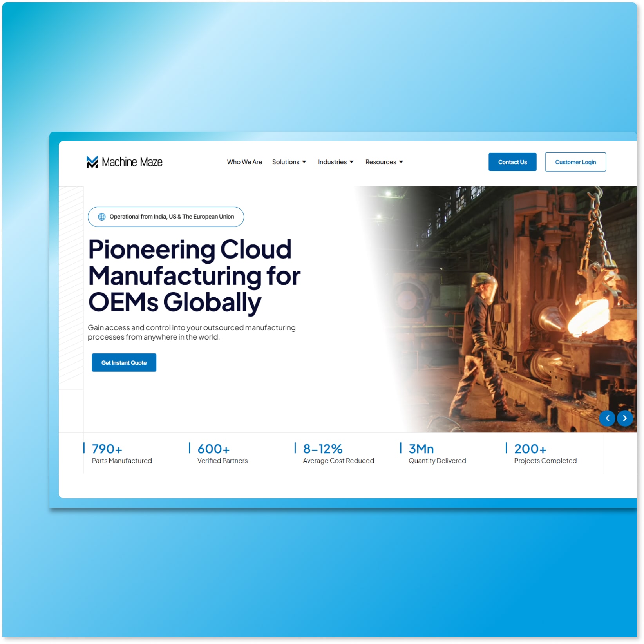
Task: Select the Solutions menu item
Action: click(286, 162)
